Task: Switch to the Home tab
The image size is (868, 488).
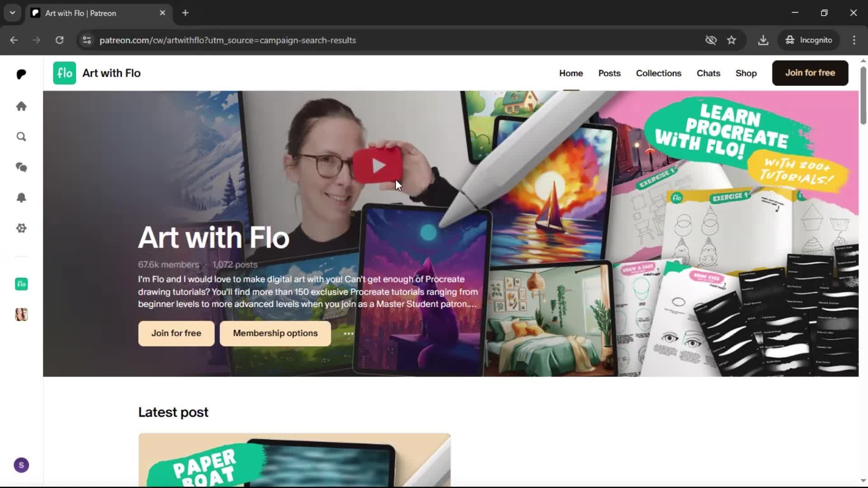Action: pyautogui.click(x=571, y=73)
